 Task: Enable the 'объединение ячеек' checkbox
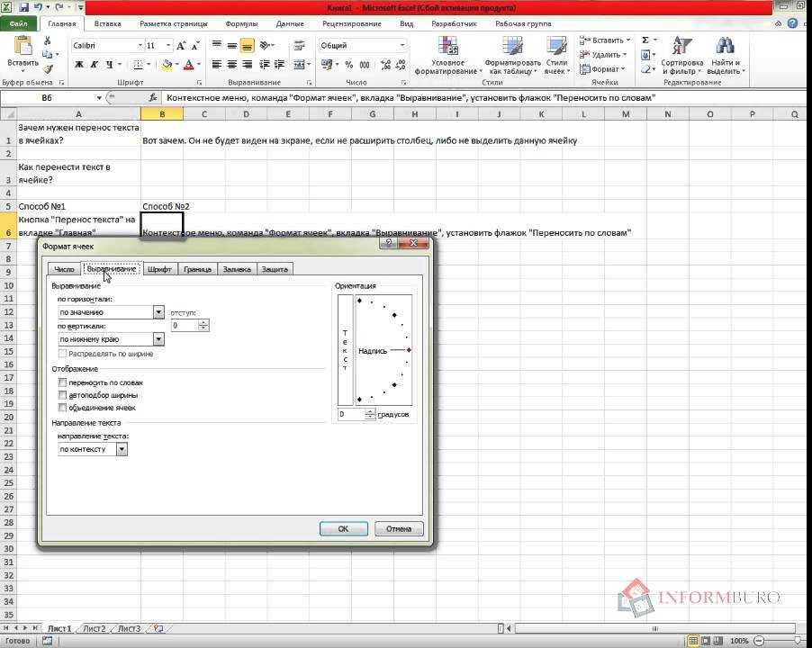pos(63,408)
